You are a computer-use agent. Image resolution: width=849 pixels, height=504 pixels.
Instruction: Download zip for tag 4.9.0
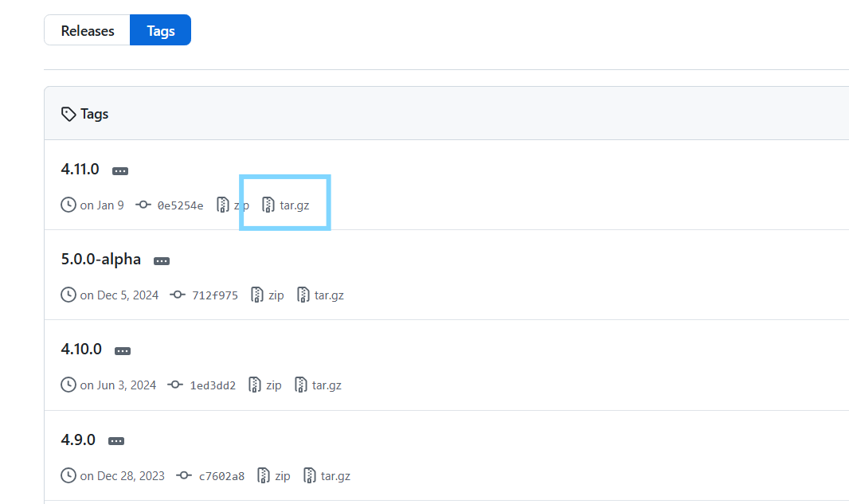[283, 476]
